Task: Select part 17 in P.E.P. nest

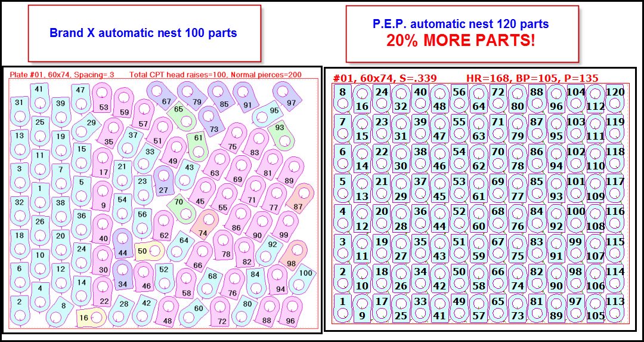Action: click(x=382, y=308)
